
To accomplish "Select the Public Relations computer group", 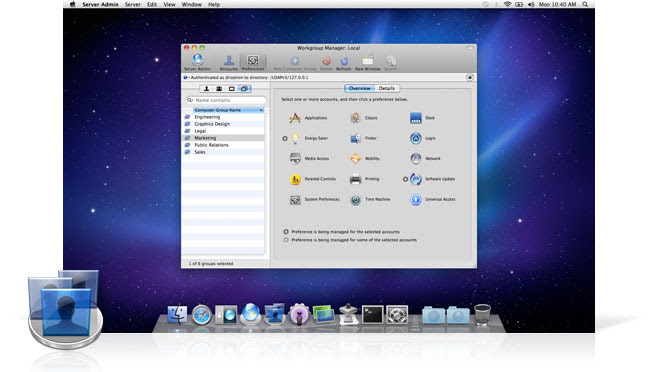I will click(224, 145).
